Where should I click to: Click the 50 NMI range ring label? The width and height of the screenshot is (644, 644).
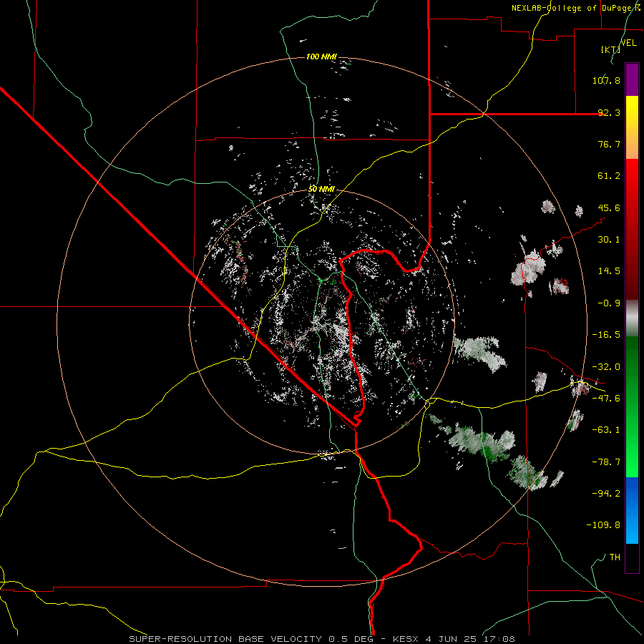(x=321, y=189)
